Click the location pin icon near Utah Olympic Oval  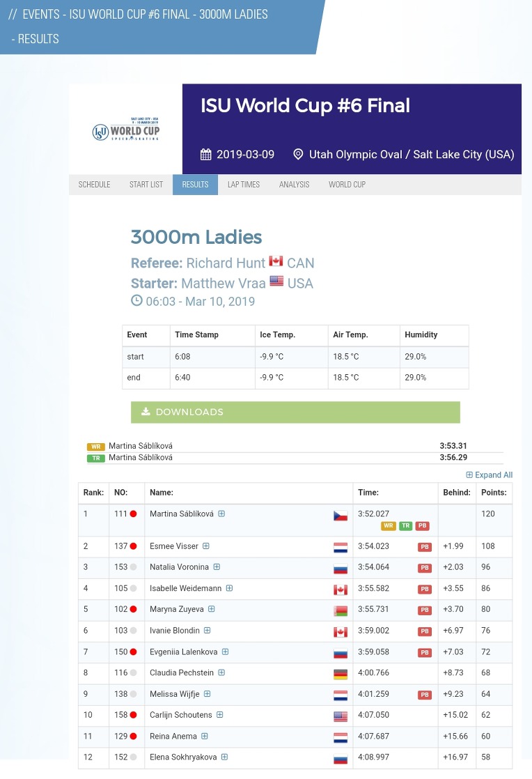tap(298, 155)
